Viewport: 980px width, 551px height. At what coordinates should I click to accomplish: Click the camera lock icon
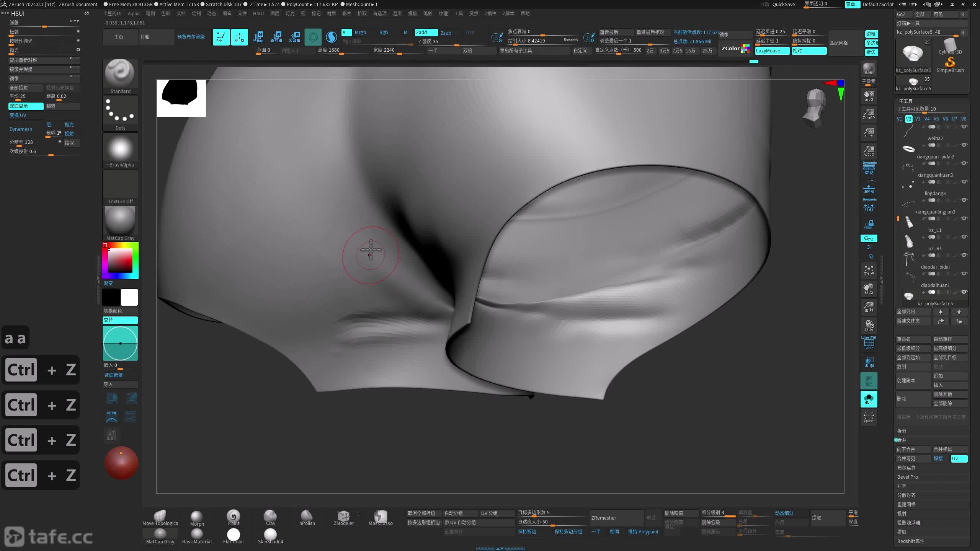pyautogui.click(x=869, y=224)
